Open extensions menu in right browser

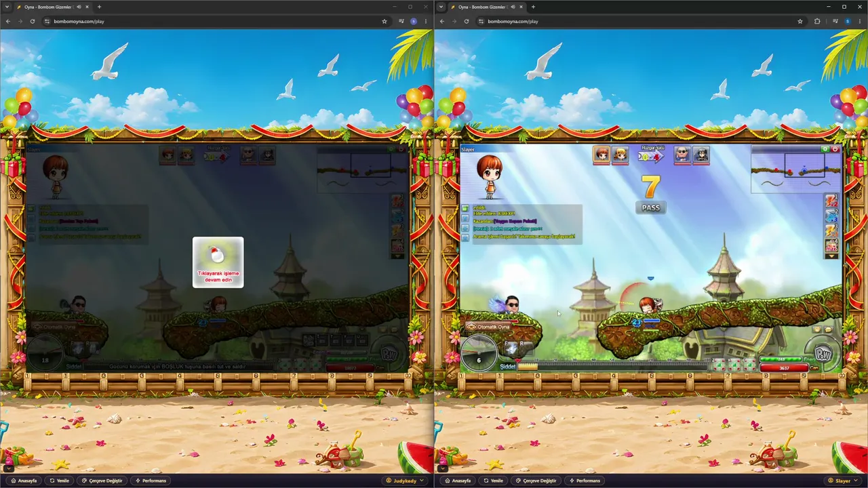[x=817, y=21]
